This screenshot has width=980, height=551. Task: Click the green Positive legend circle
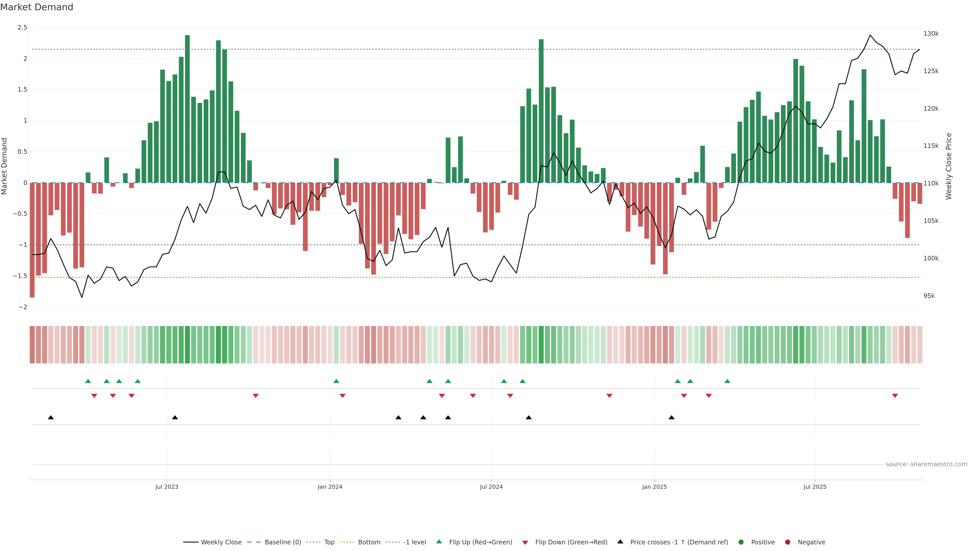[741, 542]
